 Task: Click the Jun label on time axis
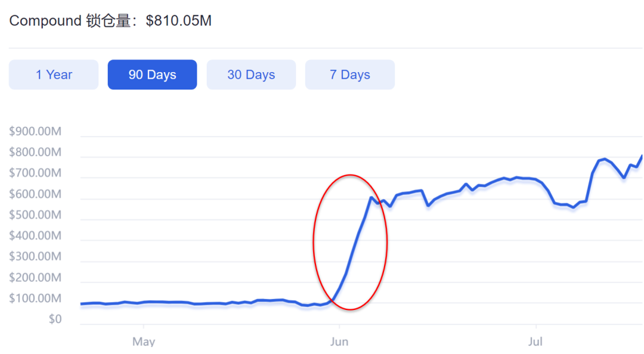(x=339, y=341)
